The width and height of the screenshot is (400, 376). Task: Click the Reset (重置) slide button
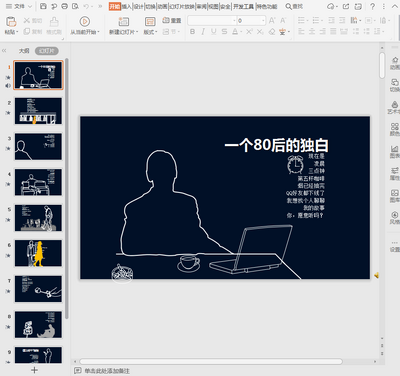(x=172, y=21)
